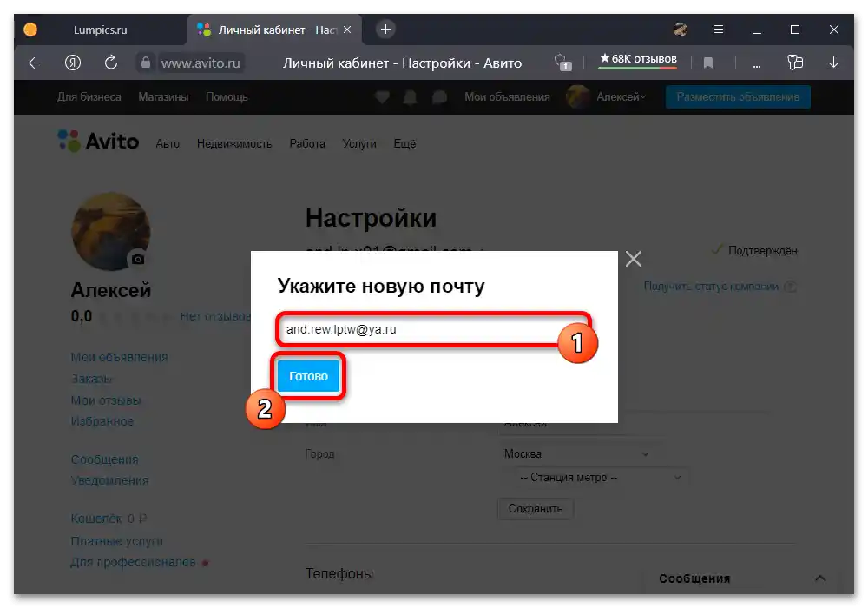Open sidebar Сообщения link
The height and width of the screenshot is (608, 868).
click(105, 459)
